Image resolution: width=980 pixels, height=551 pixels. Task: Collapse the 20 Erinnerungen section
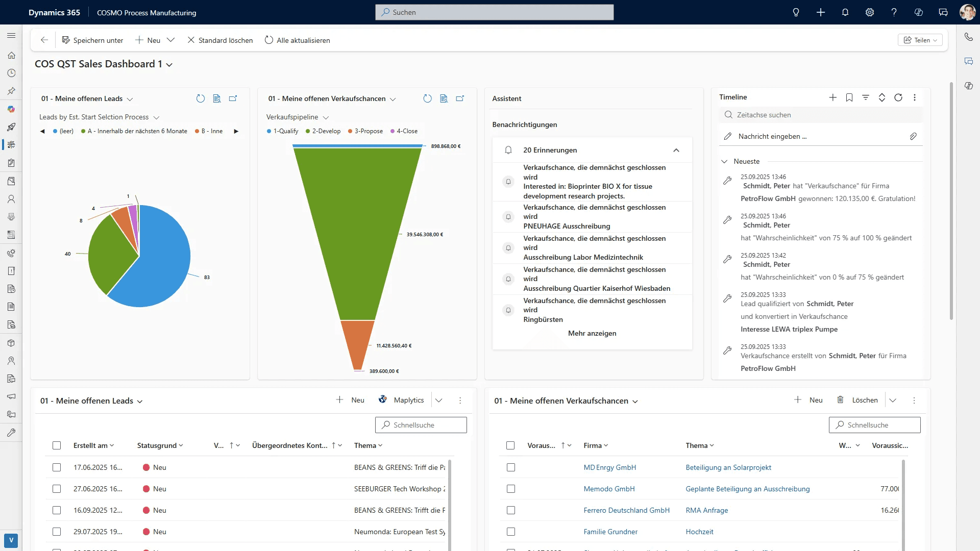676,150
